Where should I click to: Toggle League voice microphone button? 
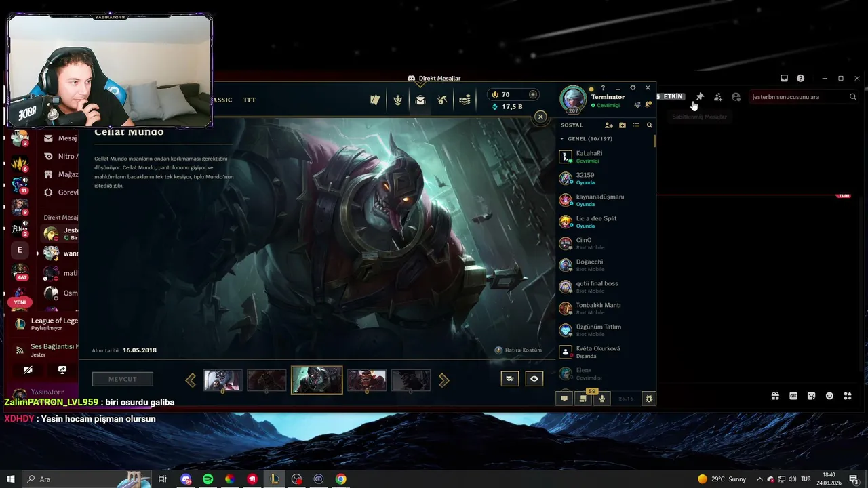tap(601, 399)
